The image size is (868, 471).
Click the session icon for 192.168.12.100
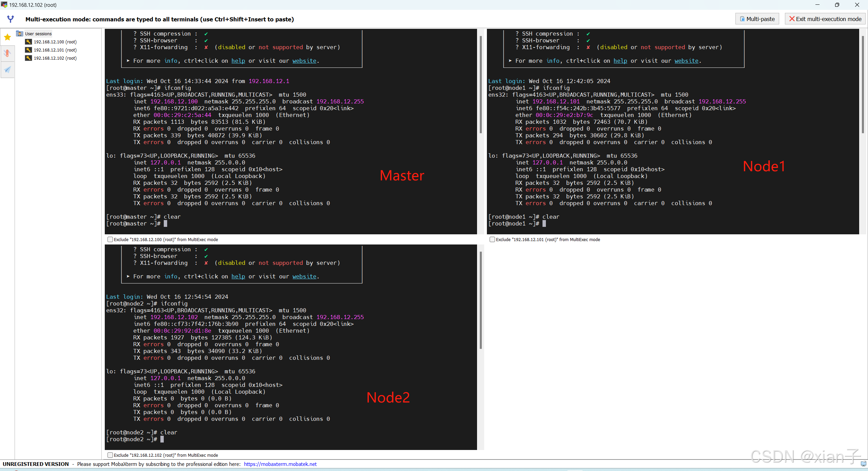28,42
